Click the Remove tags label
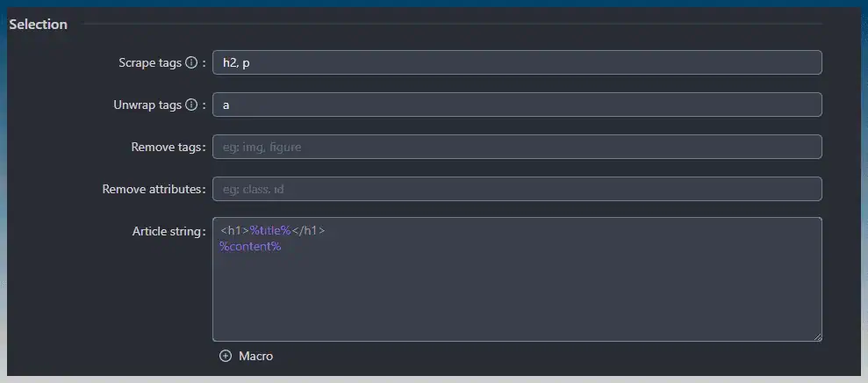The width and height of the screenshot is (868, 383). pos(169,147)
